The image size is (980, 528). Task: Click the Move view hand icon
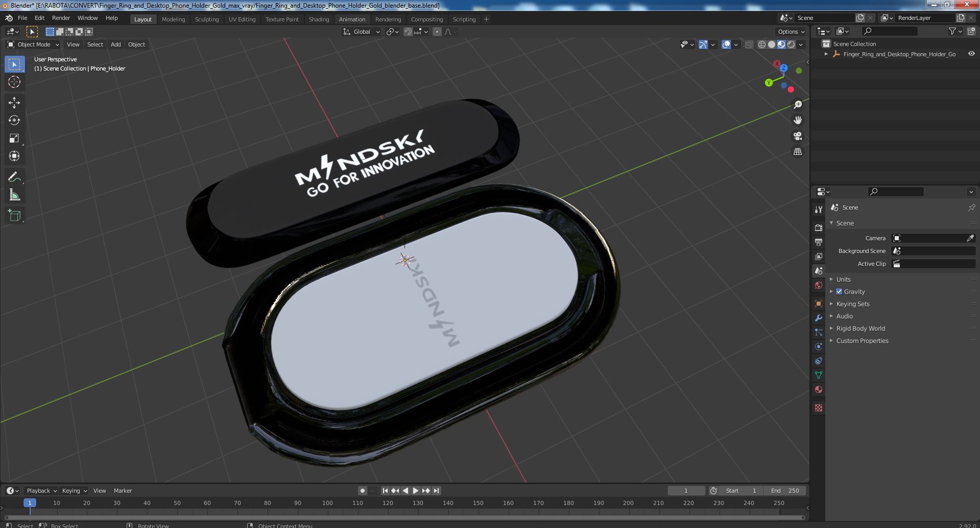[798, 120]
